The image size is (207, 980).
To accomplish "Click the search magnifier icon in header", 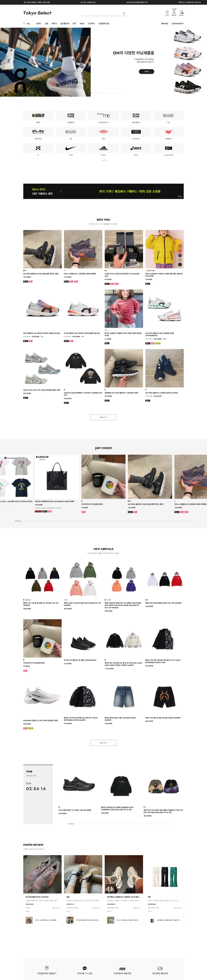I will [124, 14].
